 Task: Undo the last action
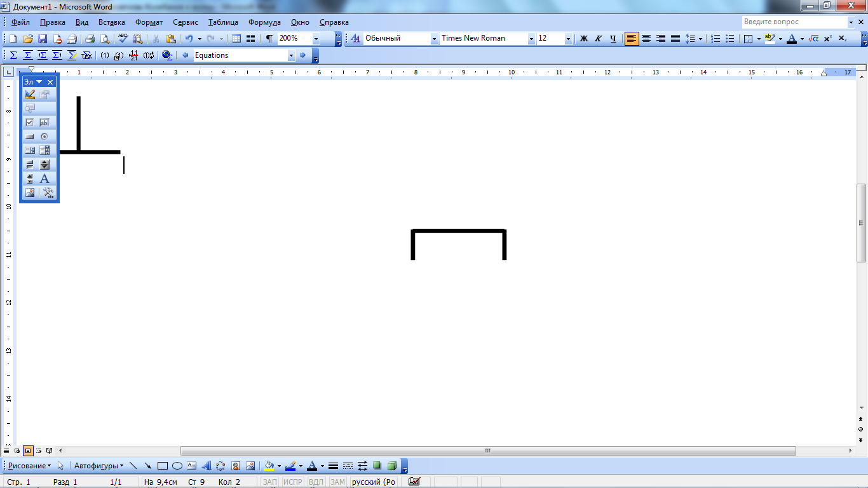pyautogui.click(x=189, y=39)
